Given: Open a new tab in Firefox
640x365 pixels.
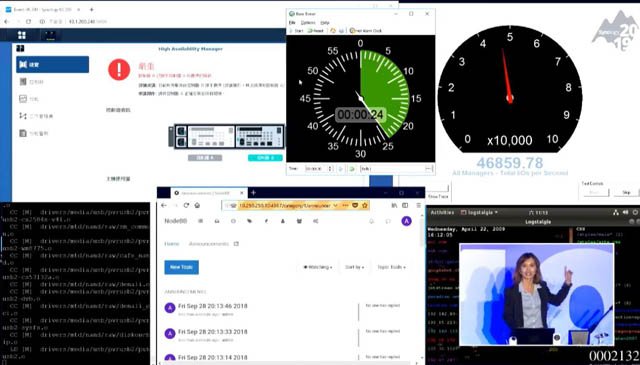Looking at the screenshot, I should 253,192.
